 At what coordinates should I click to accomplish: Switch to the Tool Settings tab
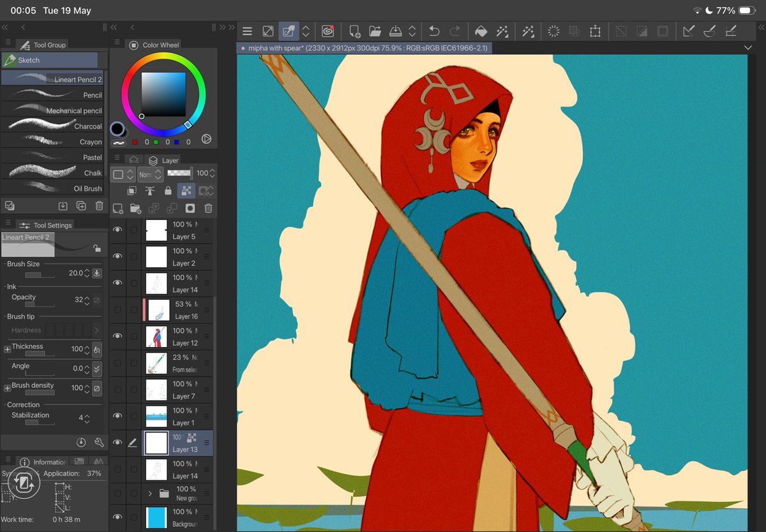[45, 225]
